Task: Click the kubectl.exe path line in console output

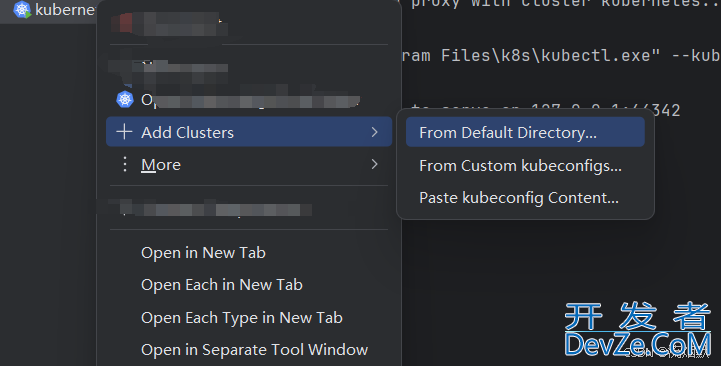Action: [561, 56]
